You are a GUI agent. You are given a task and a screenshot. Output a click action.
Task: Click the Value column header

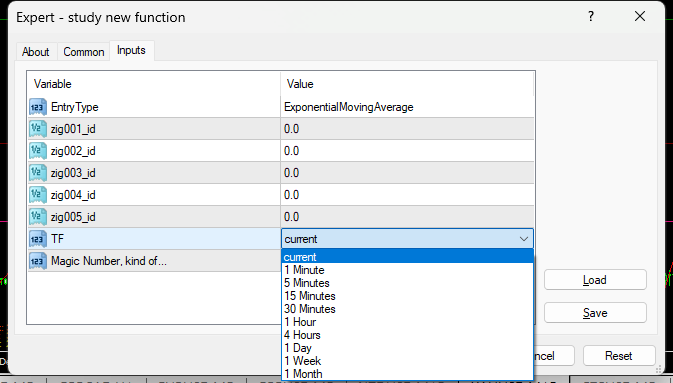coord(407,84)
